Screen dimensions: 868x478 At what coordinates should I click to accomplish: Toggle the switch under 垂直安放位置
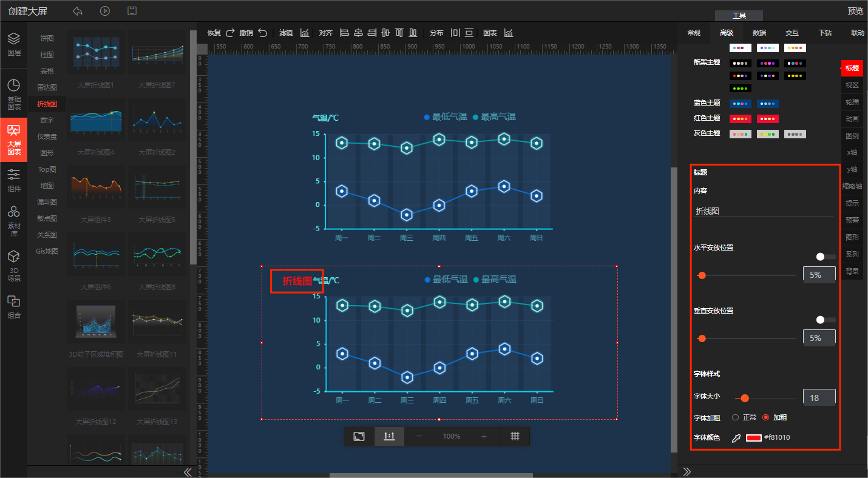pos(826,320)
